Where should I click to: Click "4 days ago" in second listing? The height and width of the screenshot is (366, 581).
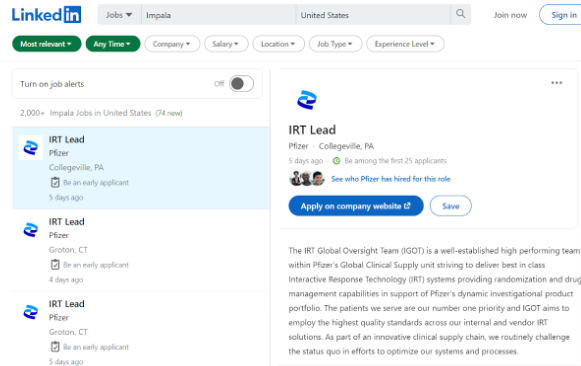click(66, 280)
